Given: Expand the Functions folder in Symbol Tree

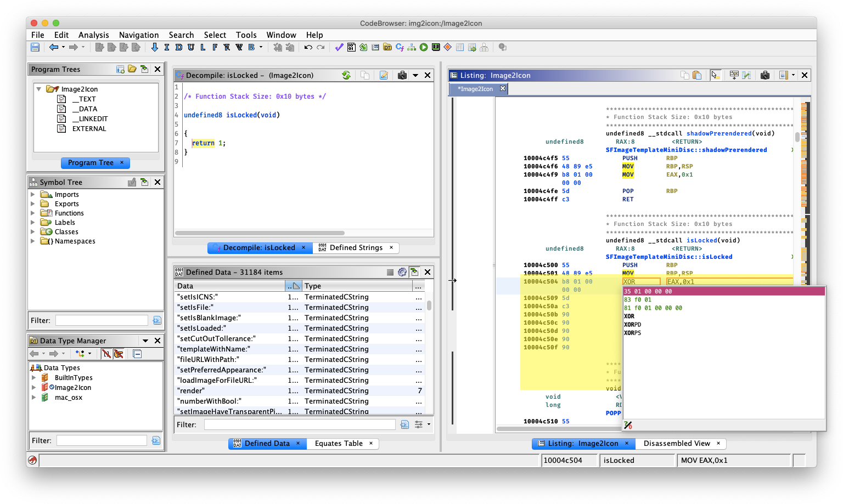Looking at the screenshot, I should click(x=33, y=213).
